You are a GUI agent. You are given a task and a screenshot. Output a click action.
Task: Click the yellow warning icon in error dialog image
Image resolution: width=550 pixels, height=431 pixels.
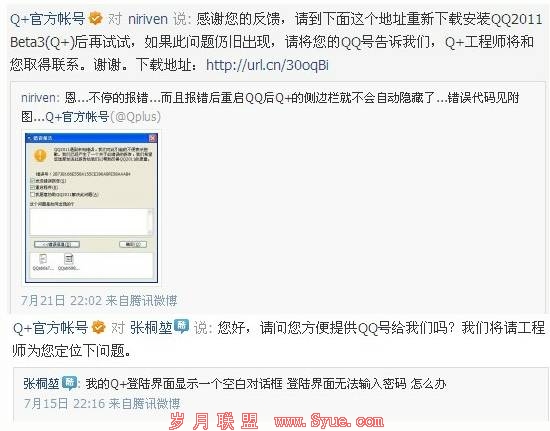(40, 155)
